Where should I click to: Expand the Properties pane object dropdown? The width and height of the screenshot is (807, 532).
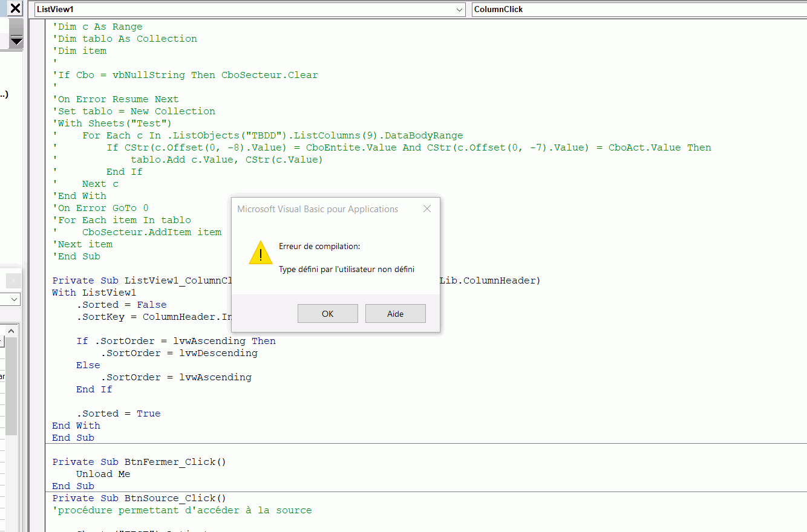click(x=15, y=299)
